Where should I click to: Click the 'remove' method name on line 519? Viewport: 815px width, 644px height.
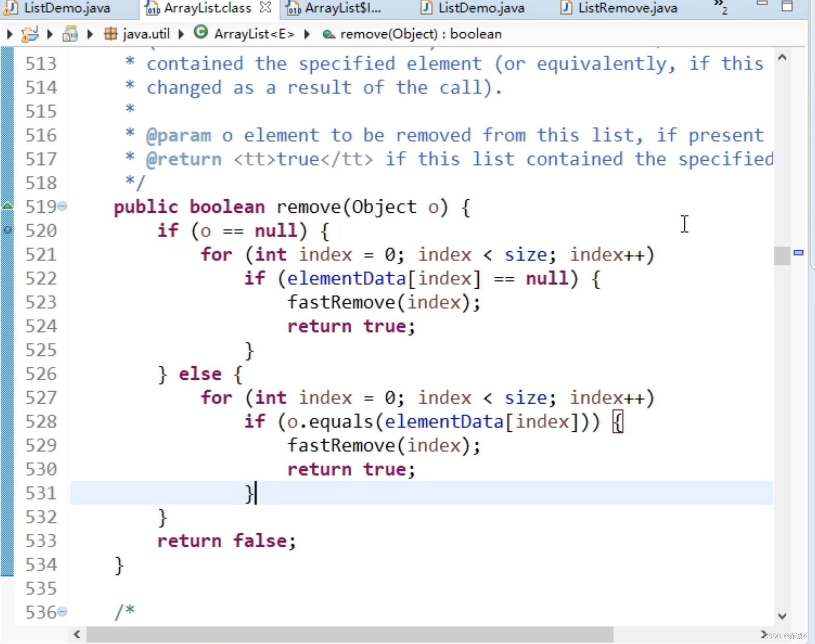[x=309, y=207]
